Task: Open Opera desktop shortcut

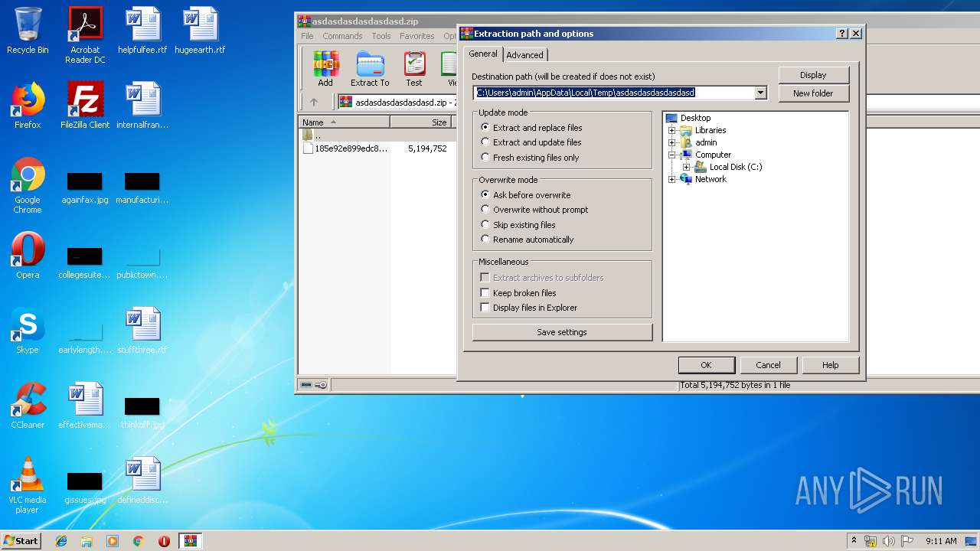Action: point(28,256)
